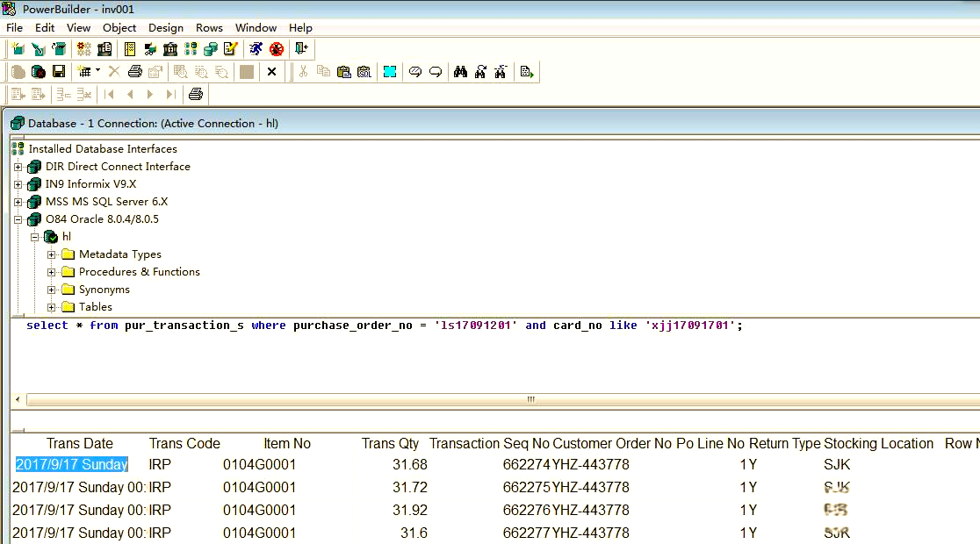This screenshot has height=544, width=980.
Task: Click the Exit door icon
Action: (x=301, y=49)
